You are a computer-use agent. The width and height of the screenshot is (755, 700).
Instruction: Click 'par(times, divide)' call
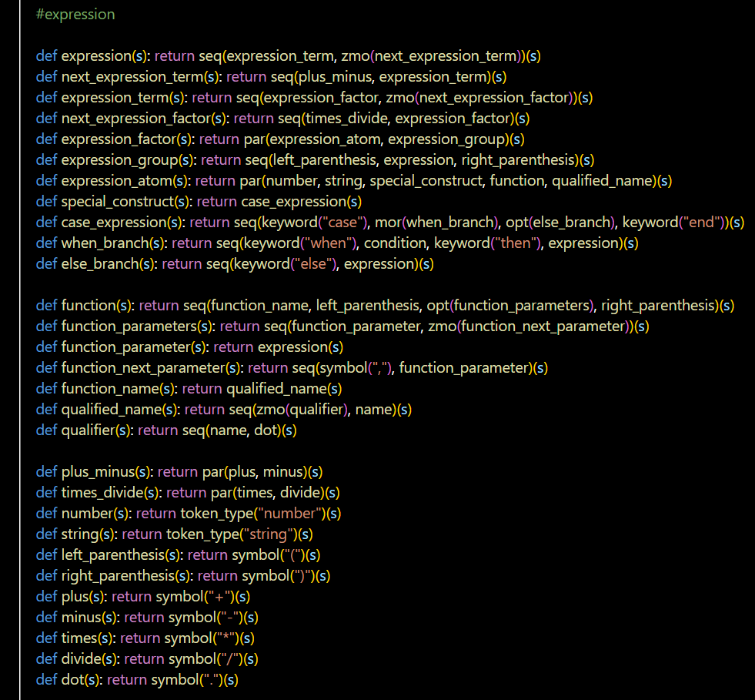point(268,492)
